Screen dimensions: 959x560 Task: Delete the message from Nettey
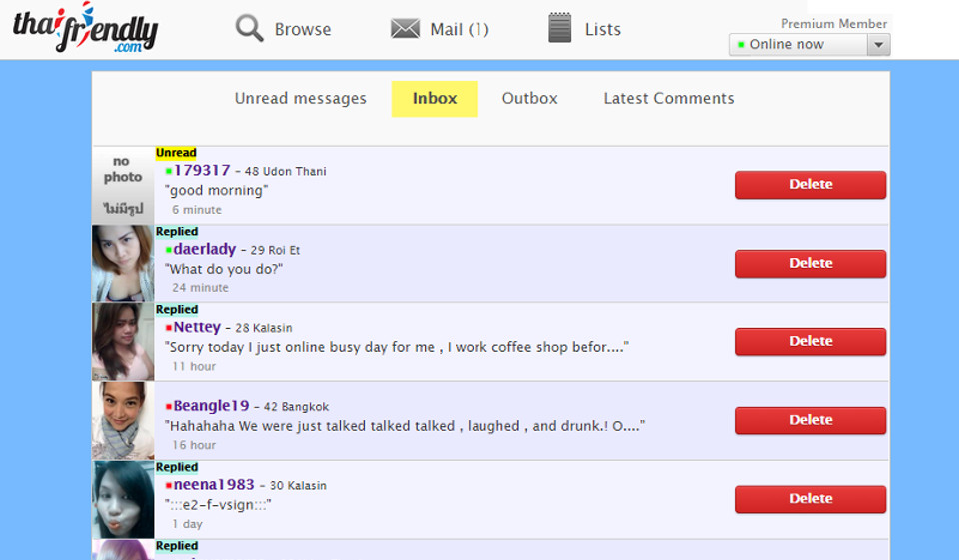[810, 342]
